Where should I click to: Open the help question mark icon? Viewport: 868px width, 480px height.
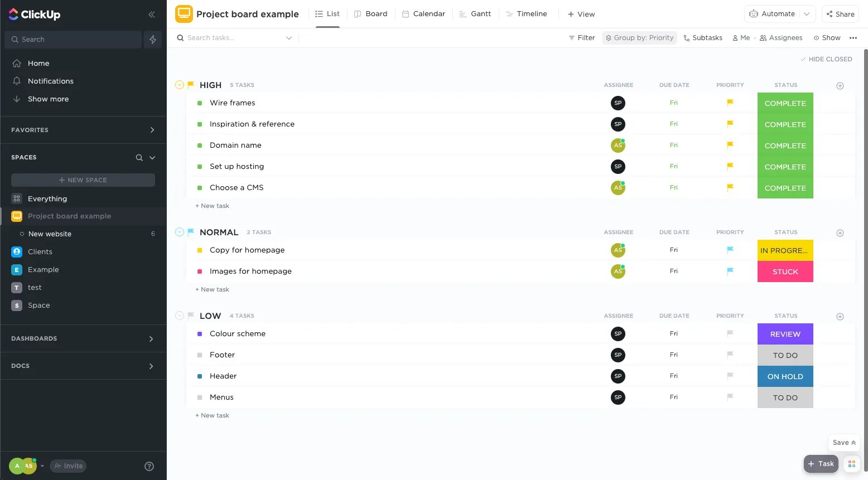[x=149, y=466]
